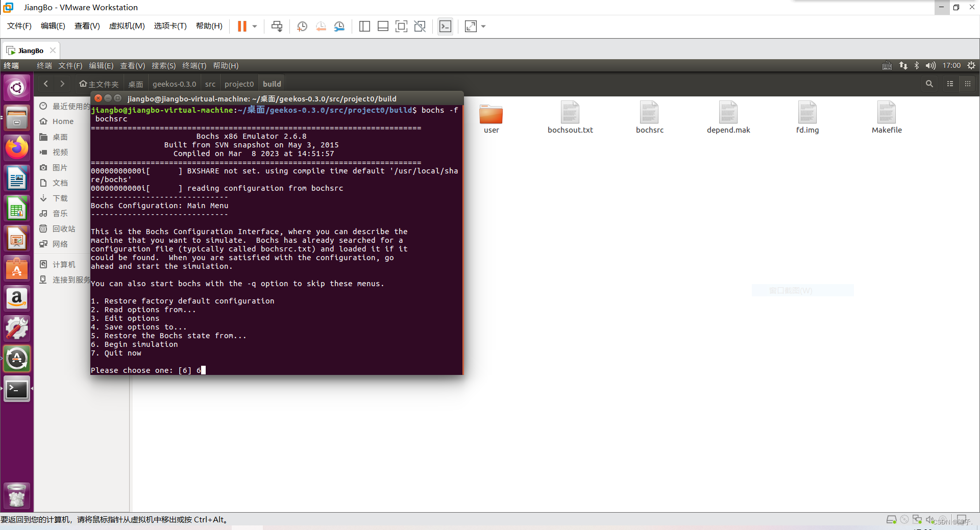
Task: Open the power gear menu in Ubuntu
Action: coord(971,65)
